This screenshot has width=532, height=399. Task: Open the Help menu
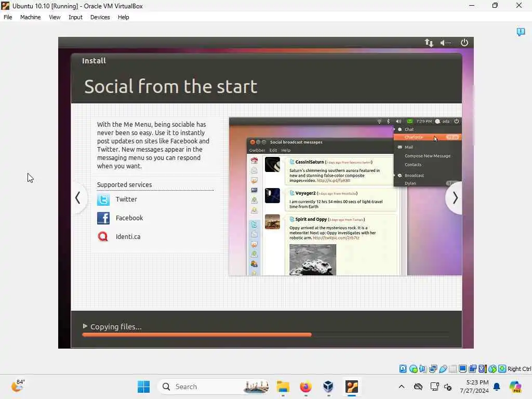tap(123, 17)
